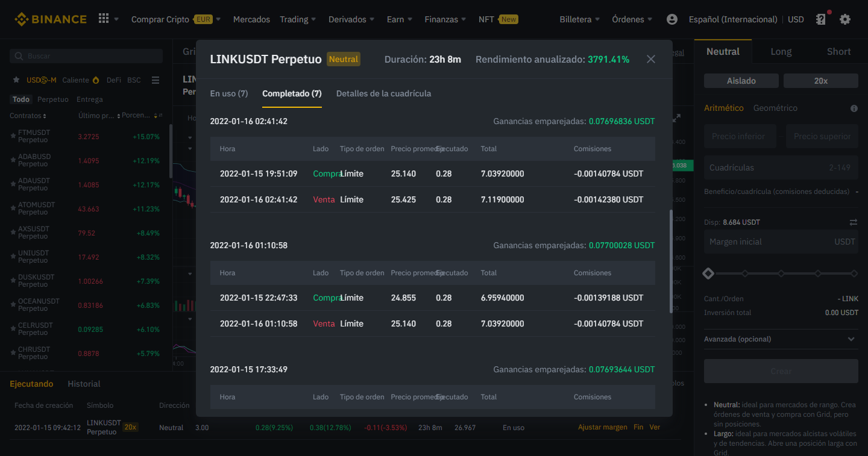Open the Comprar Cripto dropdown

[176, 19]
